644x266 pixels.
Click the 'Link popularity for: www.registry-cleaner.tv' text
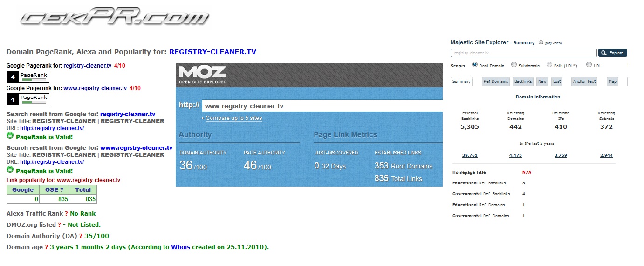click(63, 180)
